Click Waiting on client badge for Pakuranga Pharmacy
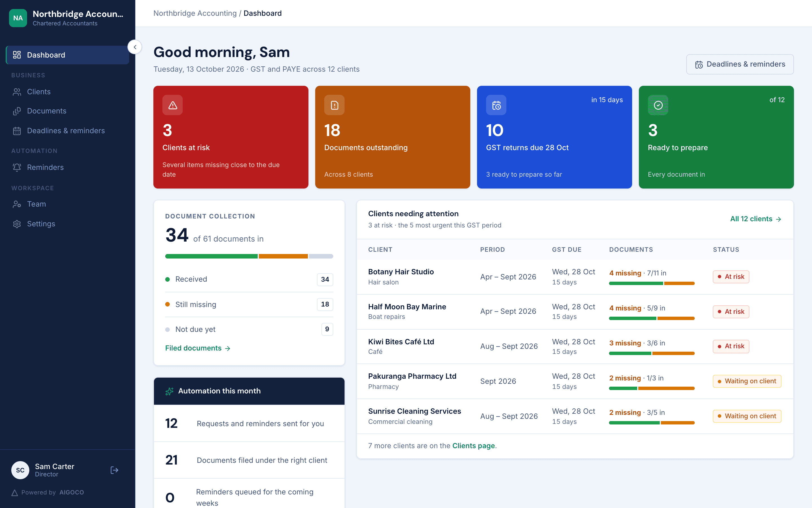812x508 pixels. 747,381
